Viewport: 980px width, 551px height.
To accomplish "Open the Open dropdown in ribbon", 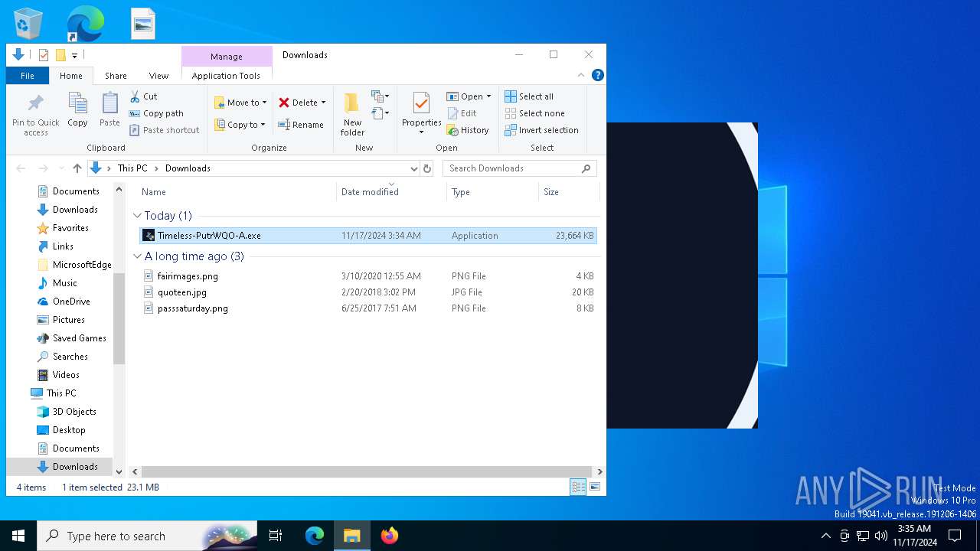I will pyautogui.click(x=469, y=96).
